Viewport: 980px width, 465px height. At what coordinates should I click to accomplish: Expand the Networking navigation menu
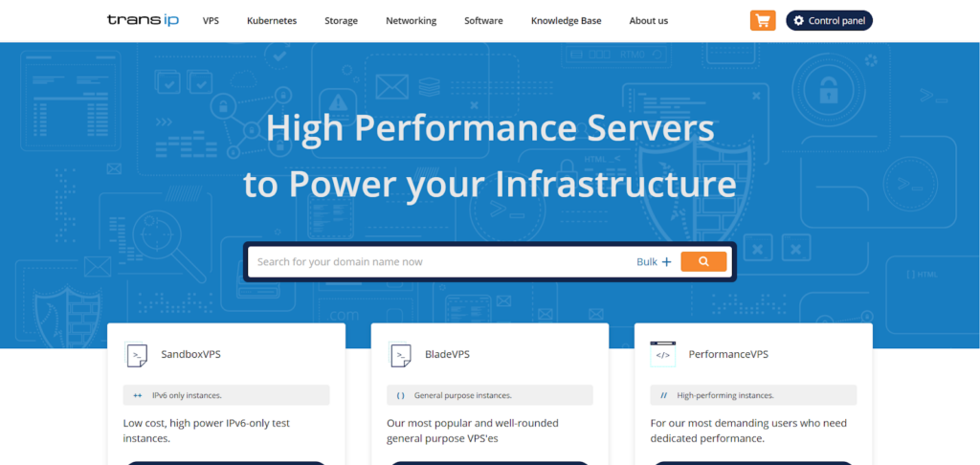[411, 21]
